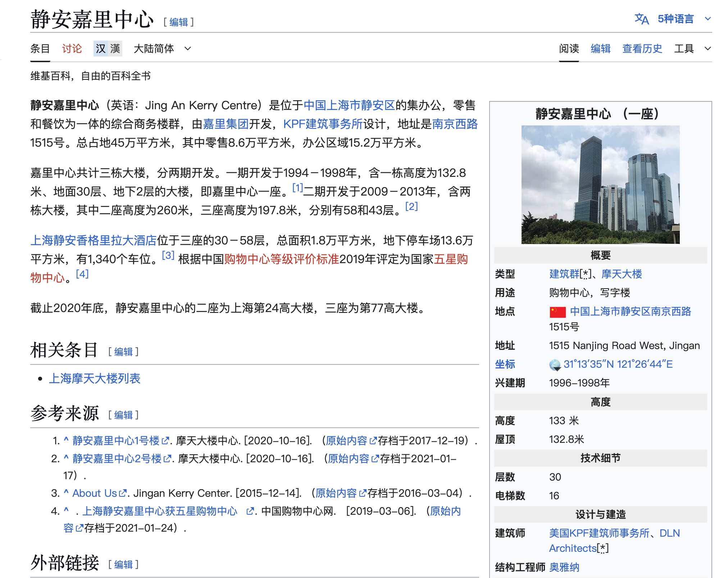Screen dimensions: 728x578
Task: Click external-link icon after 静安嘉里中心2号楼
Action: coord(167,459)
